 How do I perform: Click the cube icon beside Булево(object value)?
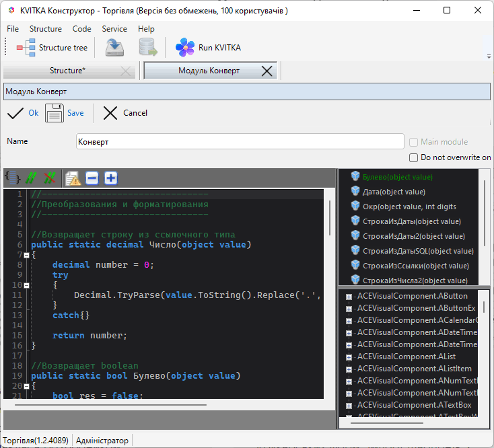355,176
